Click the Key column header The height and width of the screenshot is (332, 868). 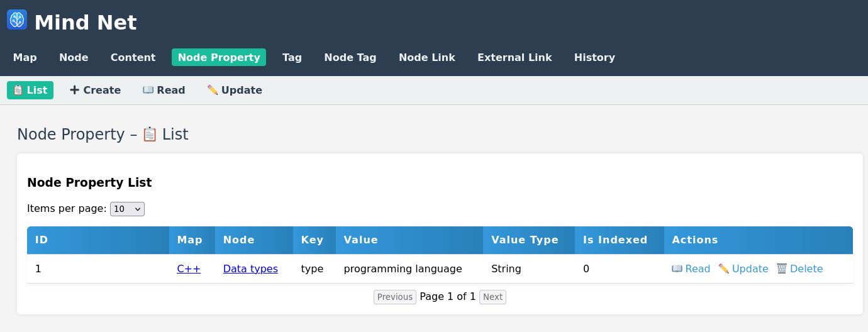(314, 240)
